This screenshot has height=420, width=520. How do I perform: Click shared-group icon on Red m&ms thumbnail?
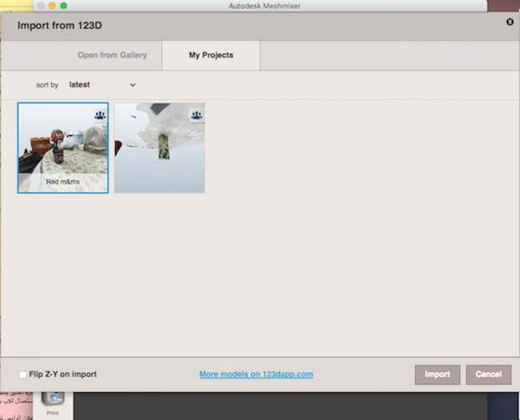pos(101,115)
